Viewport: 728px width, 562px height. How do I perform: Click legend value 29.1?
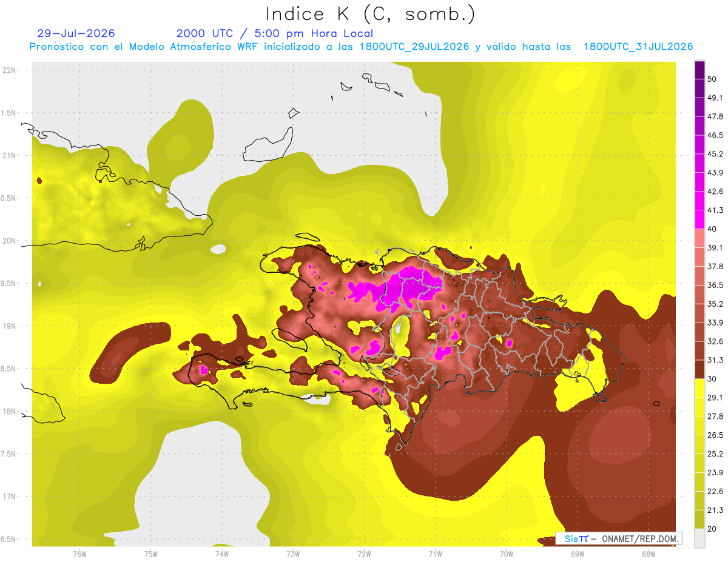click(715, 397)
